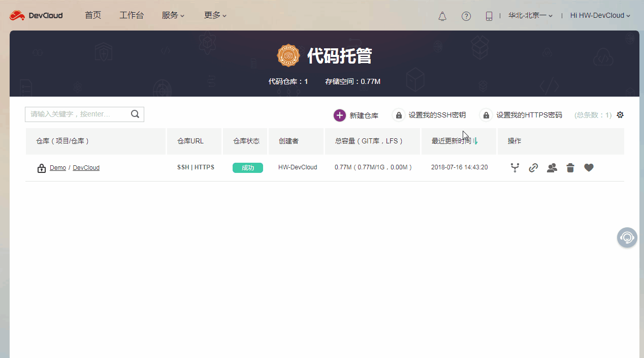Favorite the Demo repository with heart icon
644x358 pixels.
tap(588, 167)
